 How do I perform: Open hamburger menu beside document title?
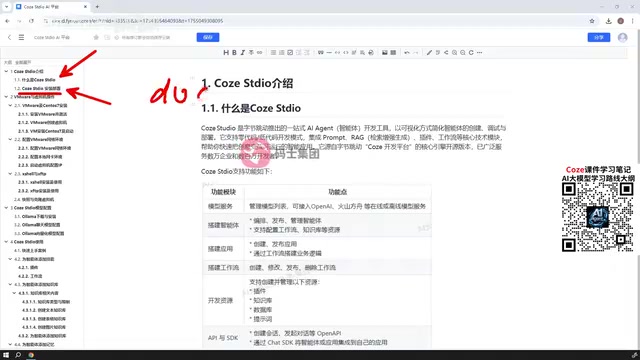(x=21, y=37)
